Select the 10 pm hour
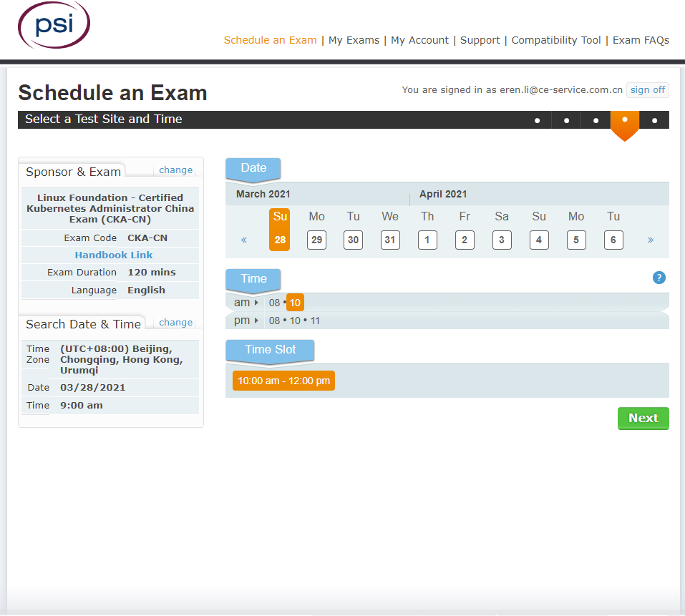 [x=295, y=321]
